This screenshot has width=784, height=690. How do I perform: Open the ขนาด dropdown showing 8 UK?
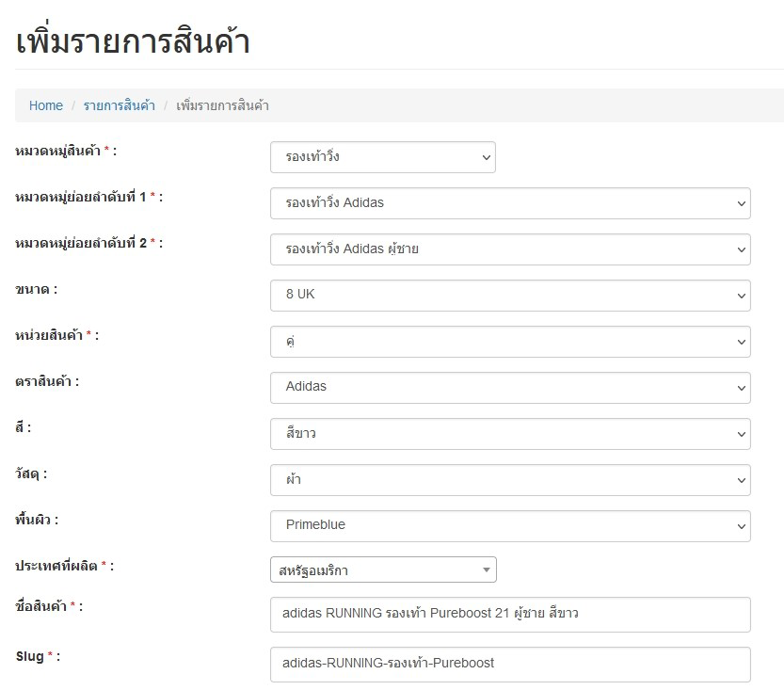509,295
